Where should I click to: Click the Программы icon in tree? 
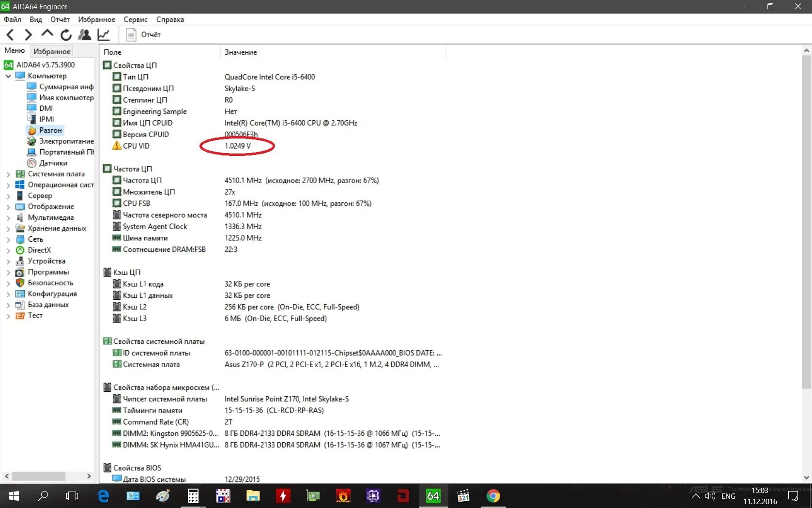point(20,272)
